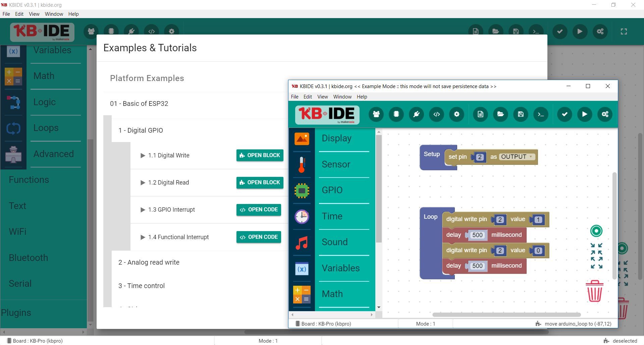The image size is (644, 345).
Task: Click upload play icon in front window
Action: [x=585, y=114]
